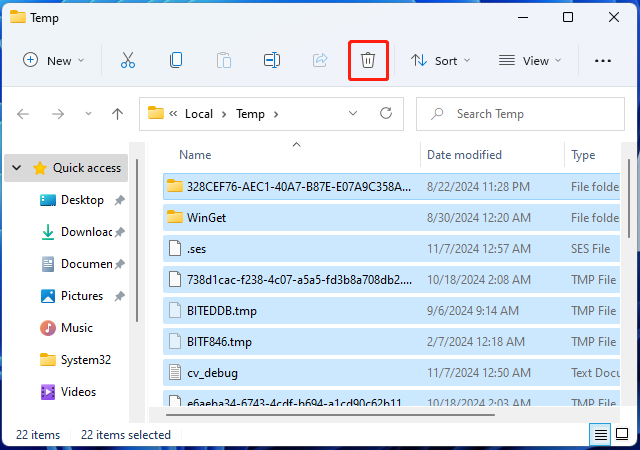Switch to large thumbnails view icon
The image size is (640, 450).
pyautogui.click(x=625, y=435)
